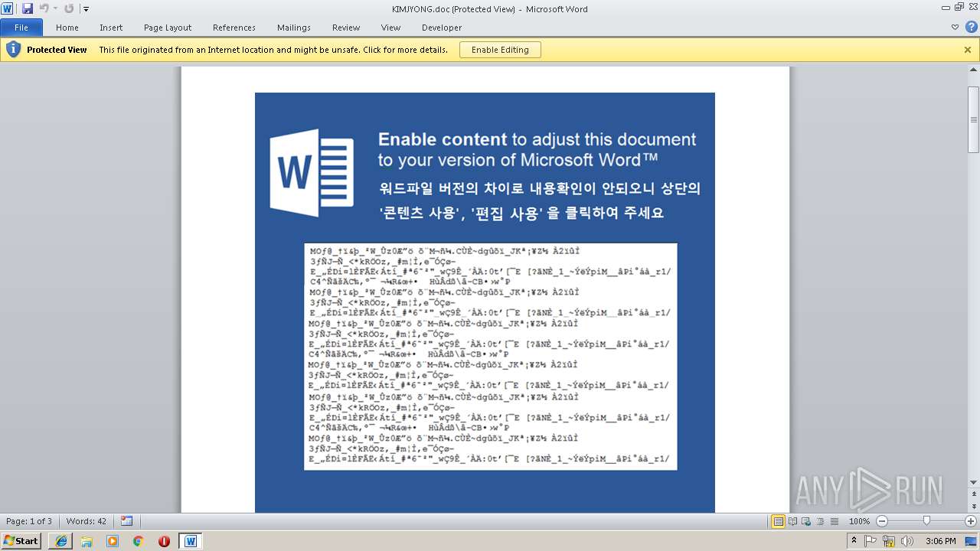The image size is (980, 551).
Task: Click the Save icon in Quick Access Toolbar
Action: click(x=28, y=8)
